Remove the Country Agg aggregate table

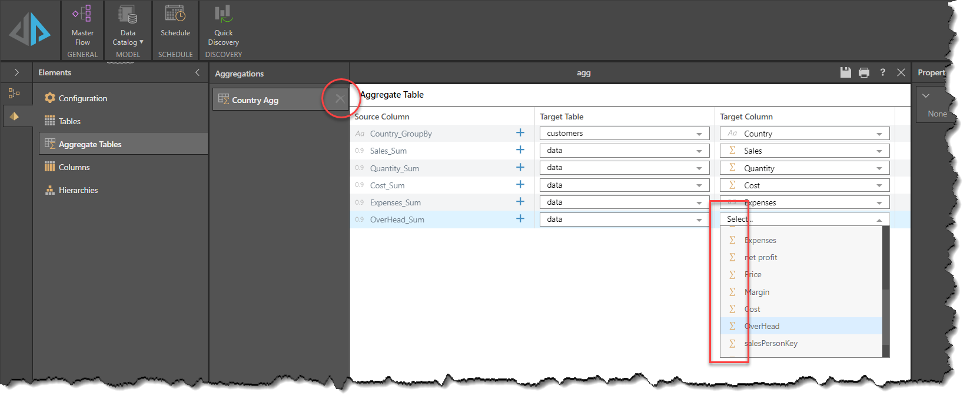pyautogui.click(x=340, y=99)
